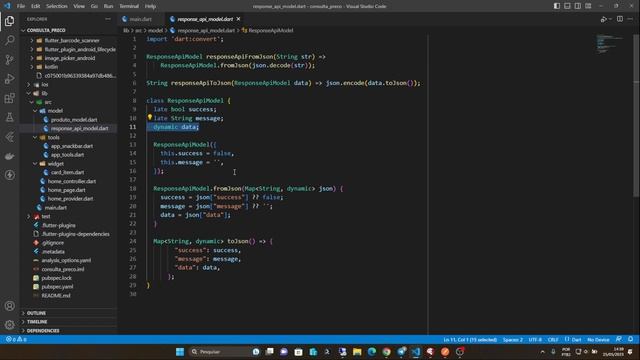Click the Windows Start button
This screenshot has height=360, width=640.
pos(180,352)
